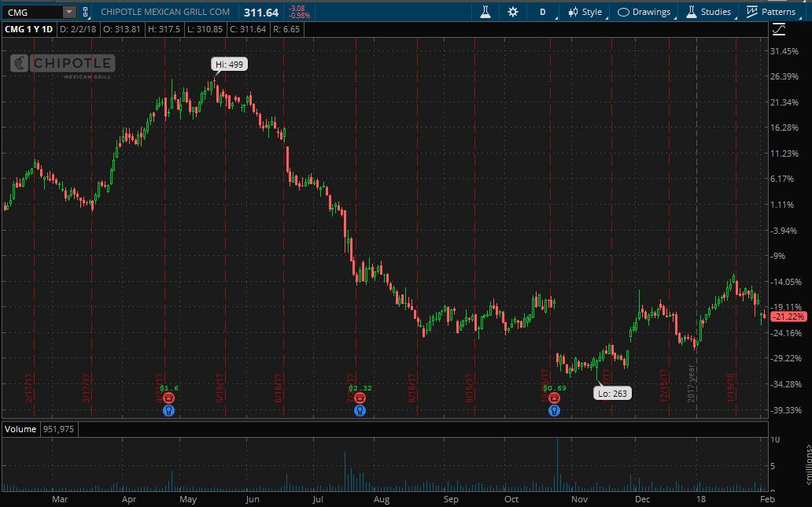812x507 pixels.
Task: Click the $0.69 earnings estimate label
Action: click(x=554, y=388)
